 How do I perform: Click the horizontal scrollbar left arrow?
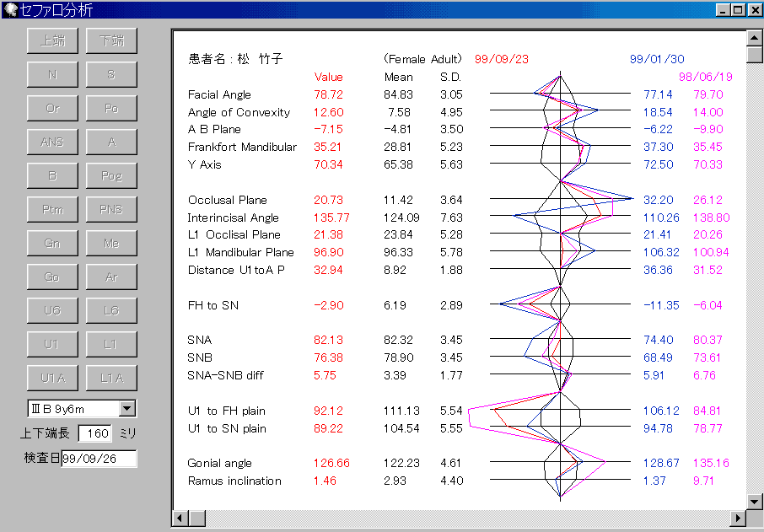pyautogui.click(x=179, y=517)
